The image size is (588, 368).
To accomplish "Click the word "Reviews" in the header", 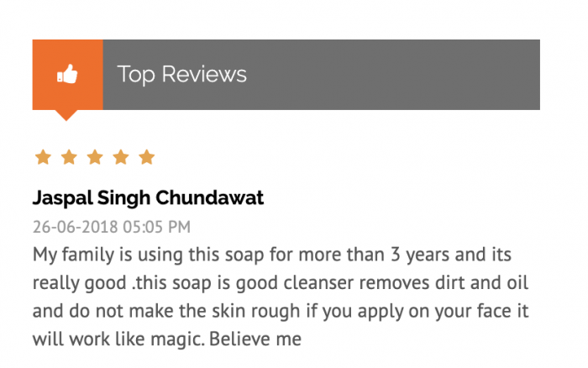I will click(204, 74).
